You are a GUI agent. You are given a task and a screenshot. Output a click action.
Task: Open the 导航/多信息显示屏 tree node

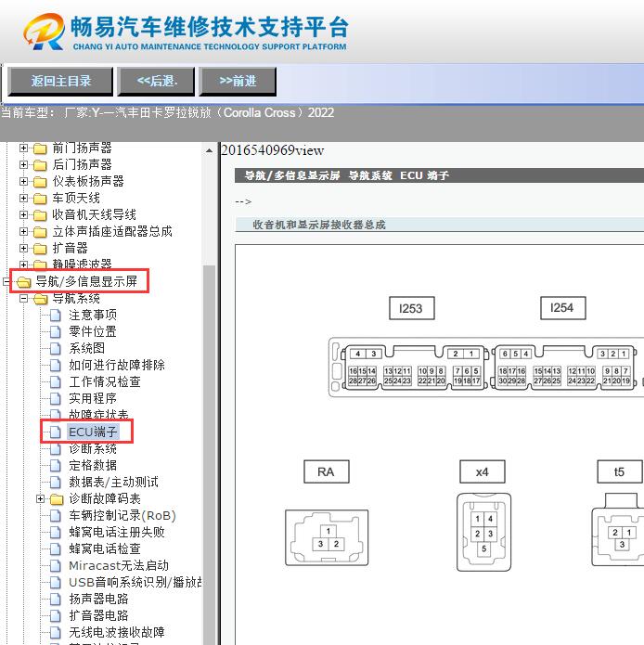(86, 282)
